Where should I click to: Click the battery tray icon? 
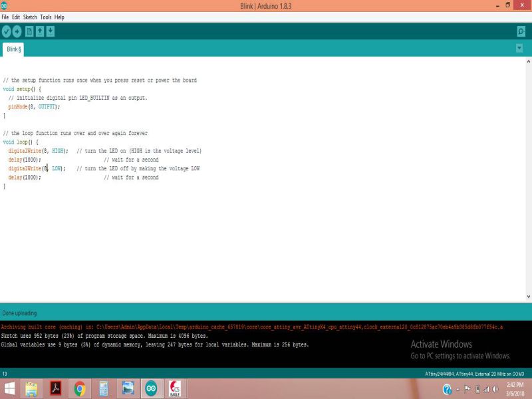click(477, 389)
